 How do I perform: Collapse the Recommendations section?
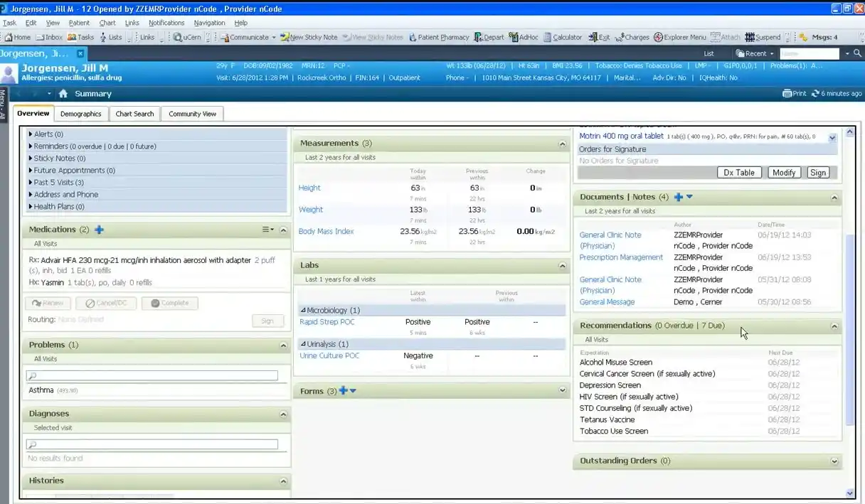(x=834, y=325)
